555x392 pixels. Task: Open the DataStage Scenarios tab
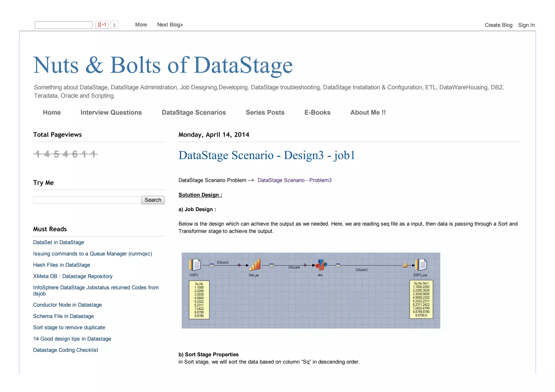193,112
